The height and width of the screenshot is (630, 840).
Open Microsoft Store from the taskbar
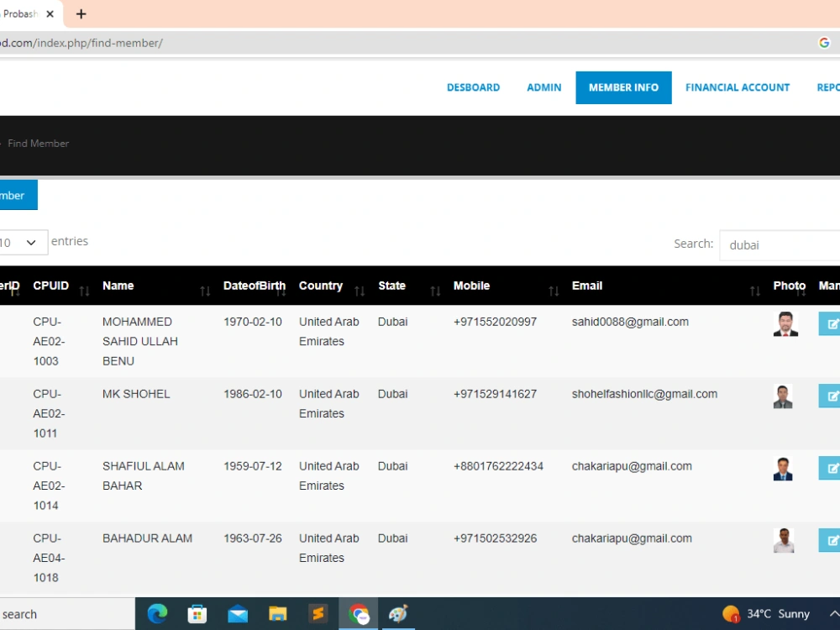tap(197, 614)
